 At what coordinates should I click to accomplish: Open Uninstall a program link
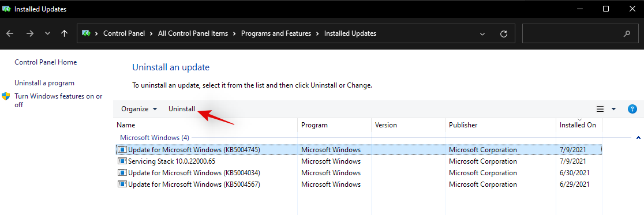(44, 83)
